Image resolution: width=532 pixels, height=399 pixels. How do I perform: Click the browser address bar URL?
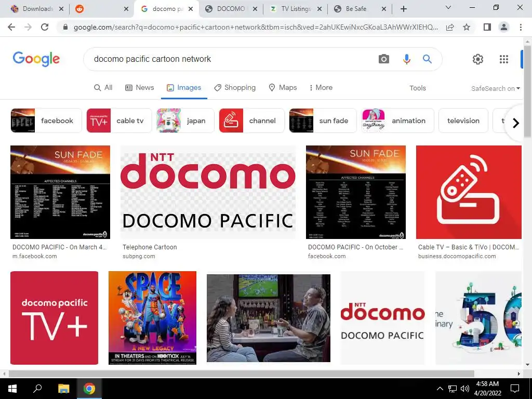point(256,27)
